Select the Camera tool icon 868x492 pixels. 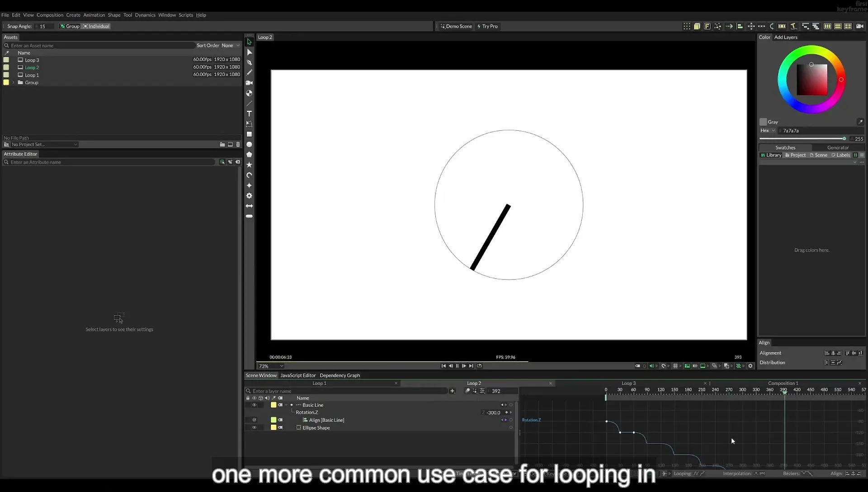pyautogui.click(x=249, y=83)
